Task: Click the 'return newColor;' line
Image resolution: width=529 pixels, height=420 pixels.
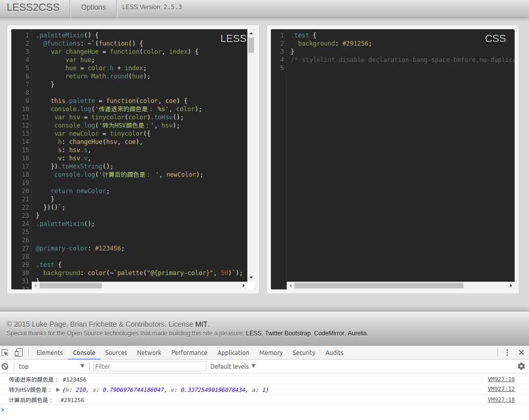Action: pos(80,191)
